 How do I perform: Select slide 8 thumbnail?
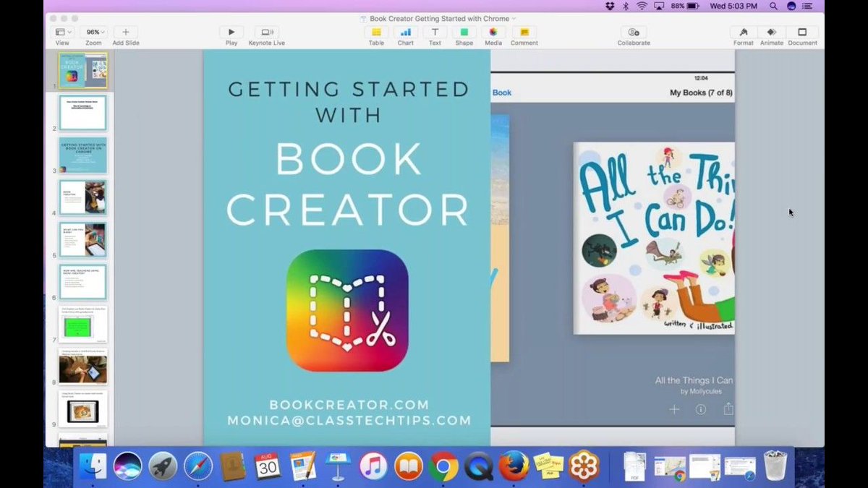click(82, 367)
